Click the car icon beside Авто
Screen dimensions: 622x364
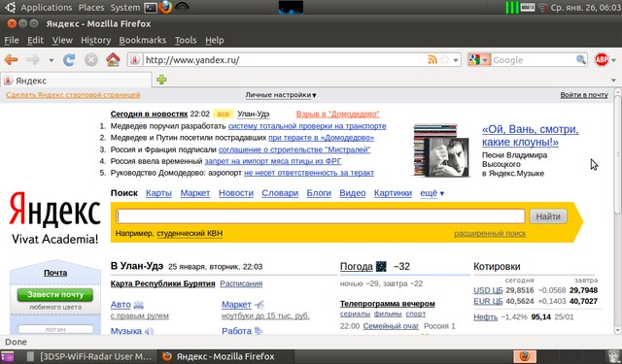pos(138,305)
